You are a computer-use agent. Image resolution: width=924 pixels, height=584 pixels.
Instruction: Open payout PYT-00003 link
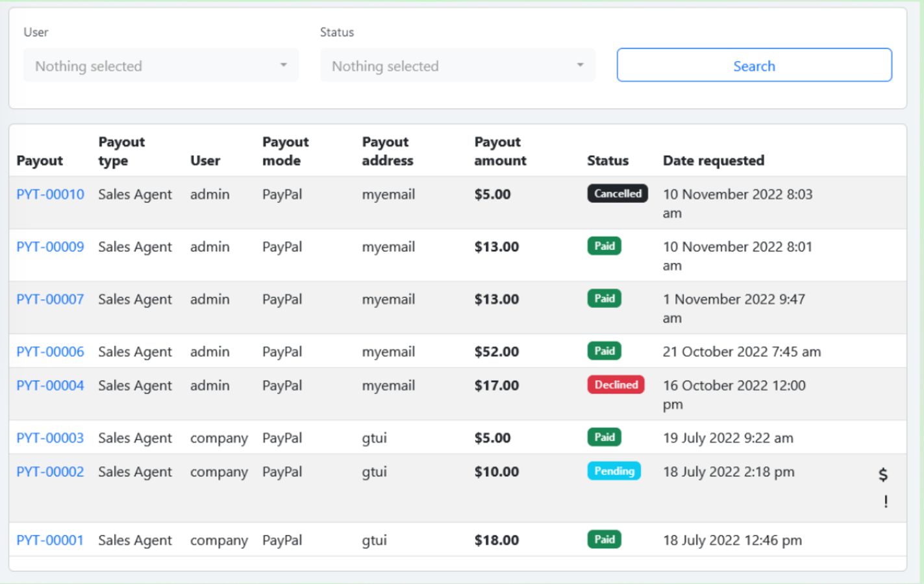(x=50, y=438)
